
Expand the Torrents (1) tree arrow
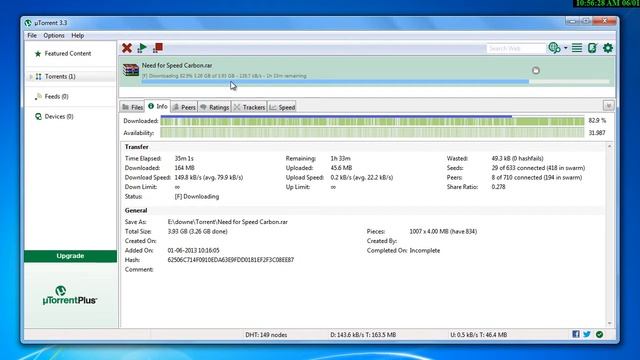pos(31,76)
